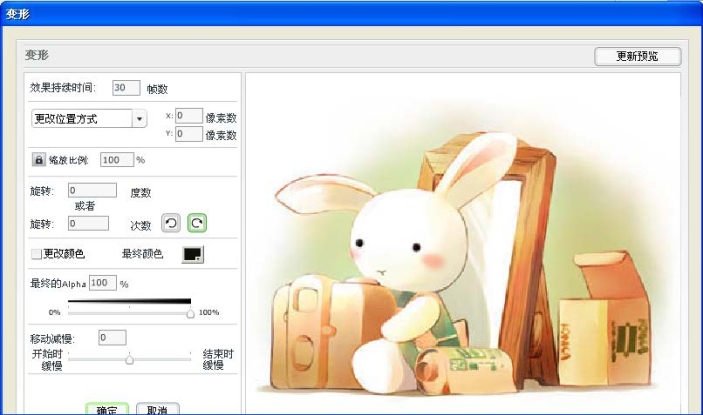Click the rotate counterclockwise icon
703x415 pixels.
(171, 224)
